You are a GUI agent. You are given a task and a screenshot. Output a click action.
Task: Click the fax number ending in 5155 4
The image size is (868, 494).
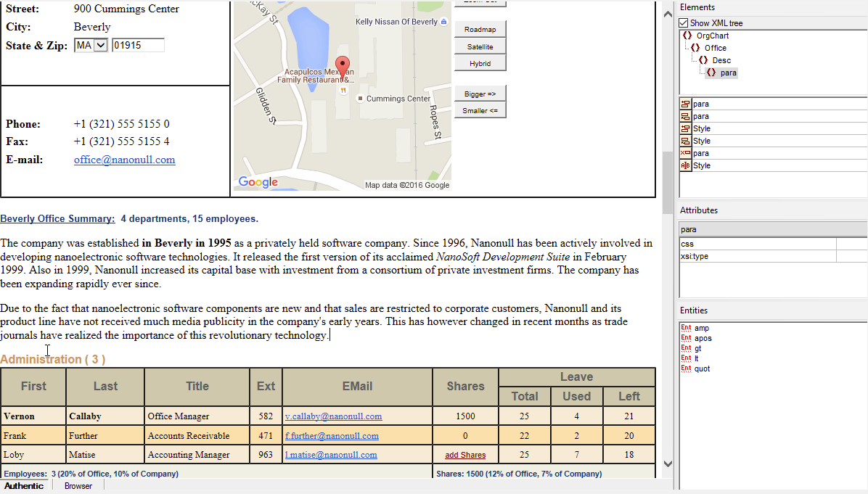point(121,141)
